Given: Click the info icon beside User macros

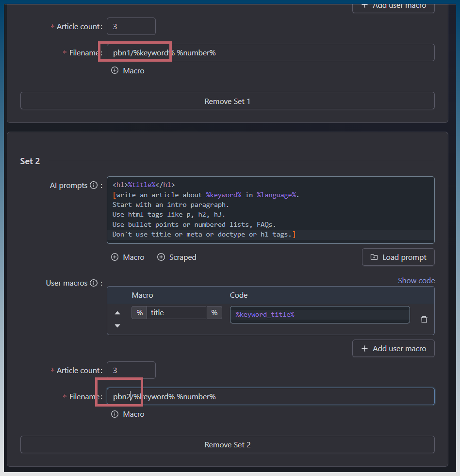Looking at the screenshot, I should pyautogui.click(x=94, y=283).
